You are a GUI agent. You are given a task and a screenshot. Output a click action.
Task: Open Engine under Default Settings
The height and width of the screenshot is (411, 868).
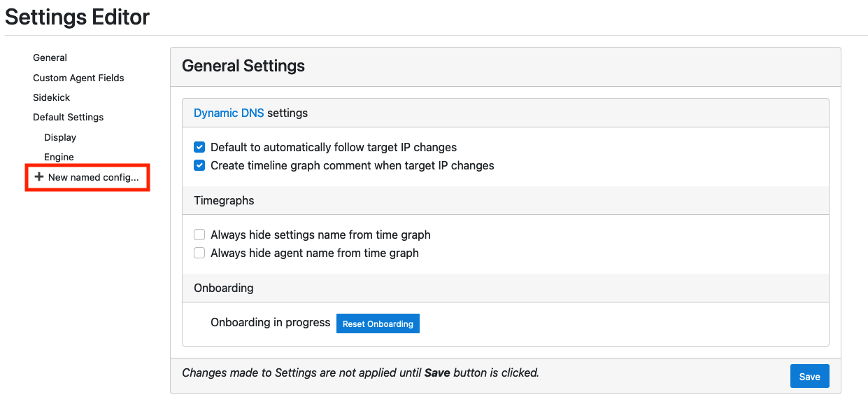tap(59, 157)
